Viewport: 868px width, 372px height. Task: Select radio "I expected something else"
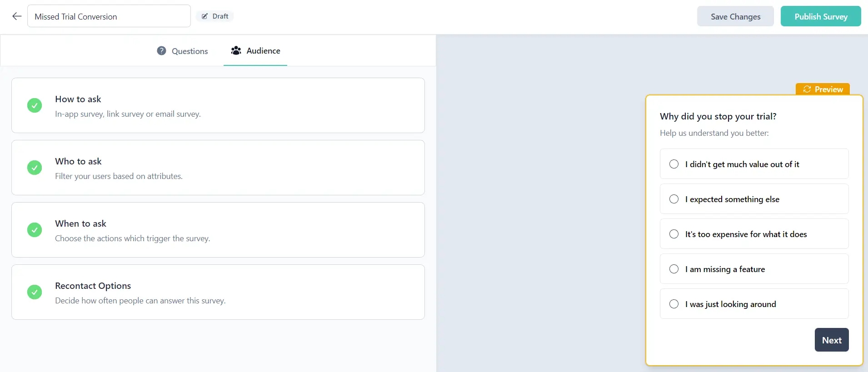[x=674, y=199]
